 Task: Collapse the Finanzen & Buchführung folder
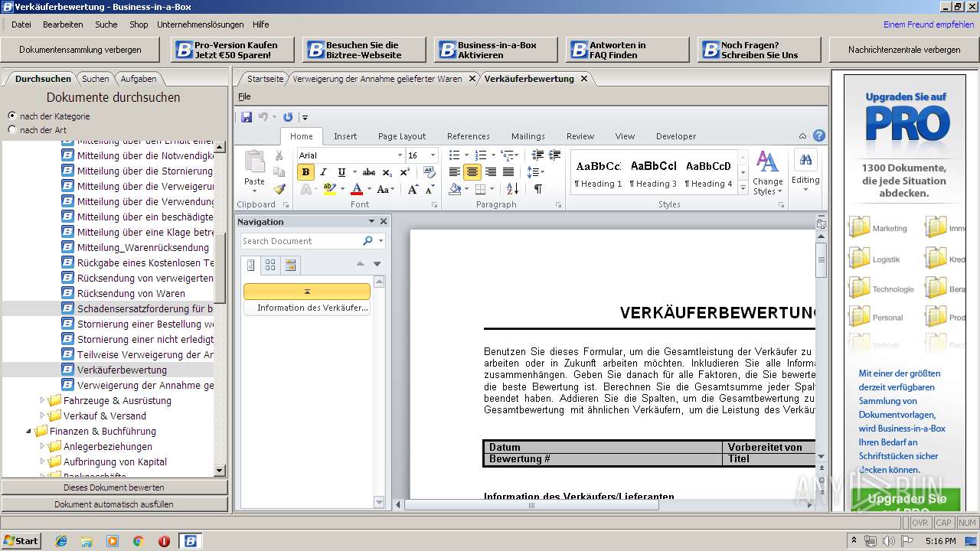click(x=29, y=431)
